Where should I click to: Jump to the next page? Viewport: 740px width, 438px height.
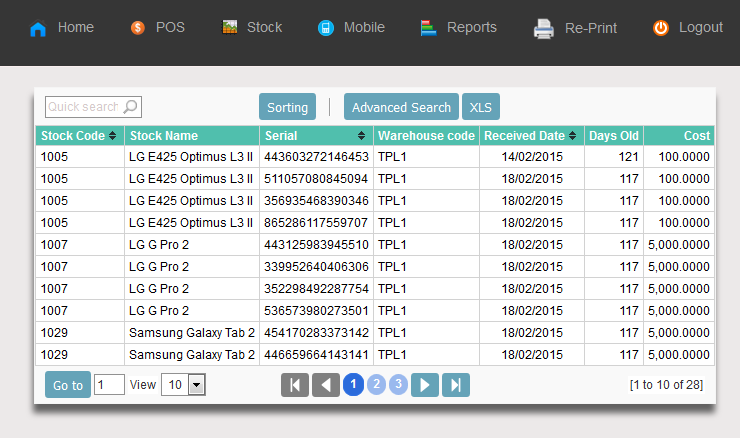(425, 385)
